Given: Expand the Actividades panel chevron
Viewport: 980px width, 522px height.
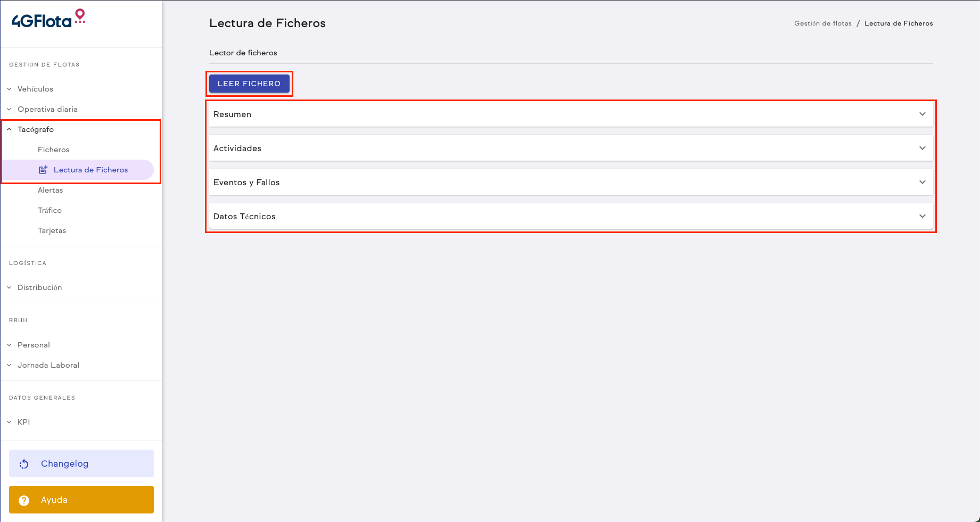Looking at the screenshot, I should 922,148.
